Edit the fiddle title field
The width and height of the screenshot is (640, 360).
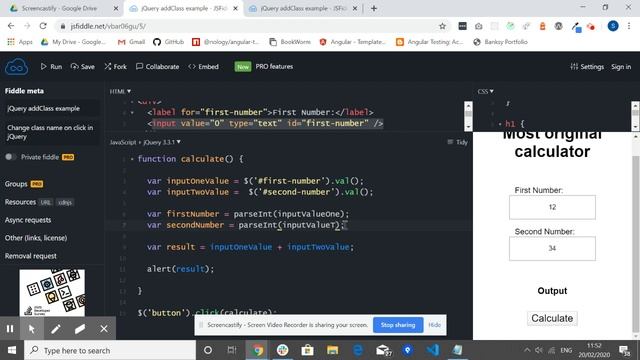click(52, 109)
